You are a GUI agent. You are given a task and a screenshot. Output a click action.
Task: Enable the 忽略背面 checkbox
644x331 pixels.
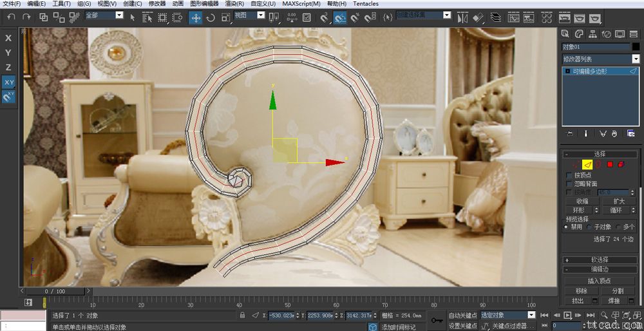pyautogui.click(x=569, y=184)
